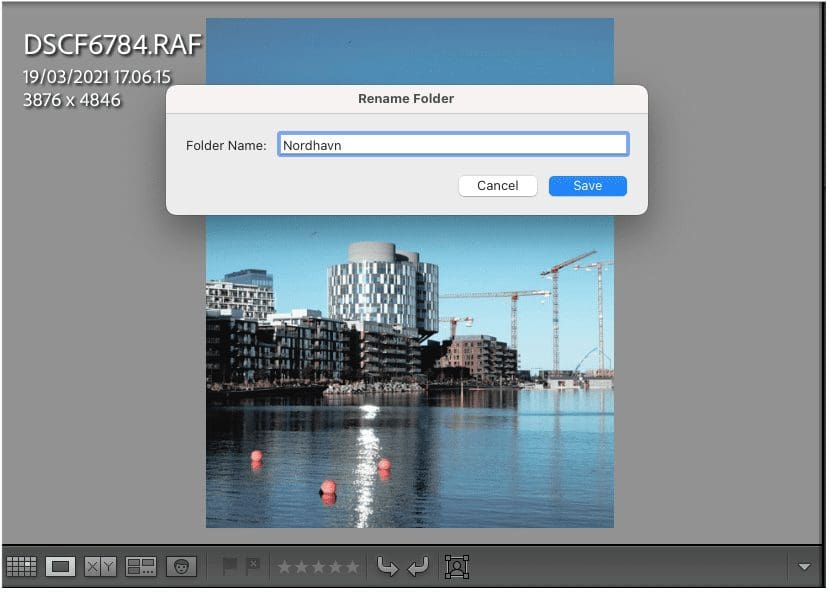This screenshot has height=593, width=829.
Task: Switch to Loupe view
Action: click(60, 567)
